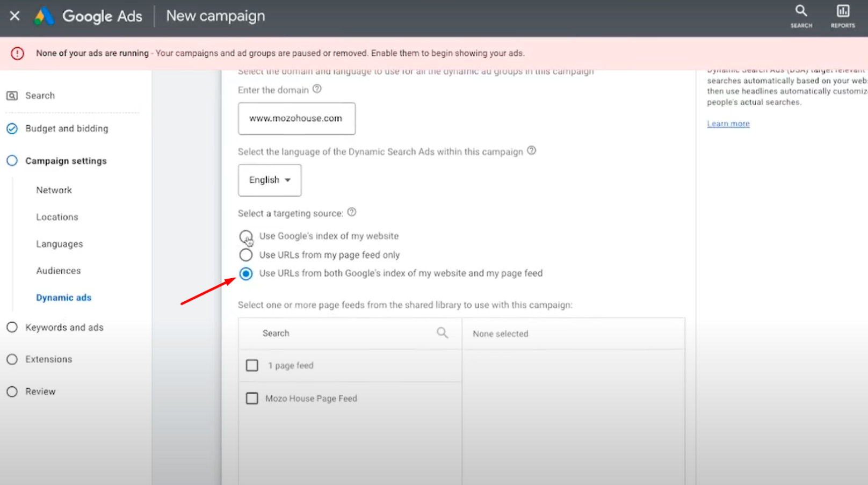Go to Extensions step
Image resolution: width=868 pixels, height=485 pixels.
[49, 359]
